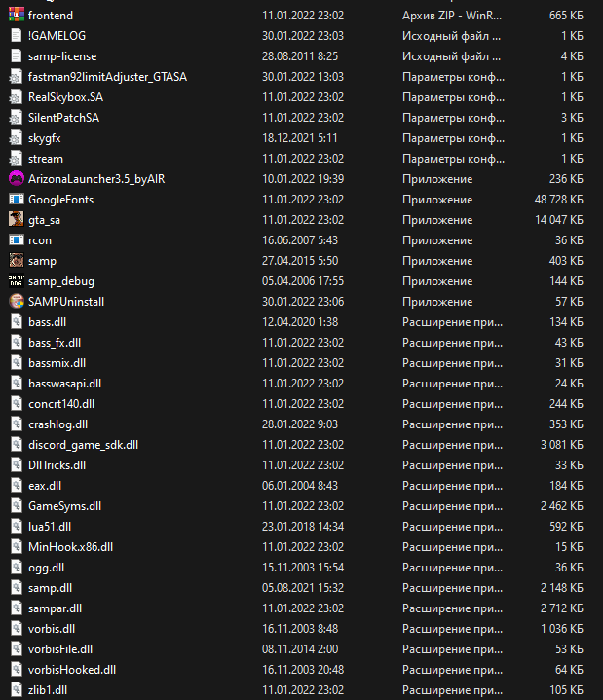Click the type text Архив ZIP - WinR...
Screen dimensions: 603x700
452,16
